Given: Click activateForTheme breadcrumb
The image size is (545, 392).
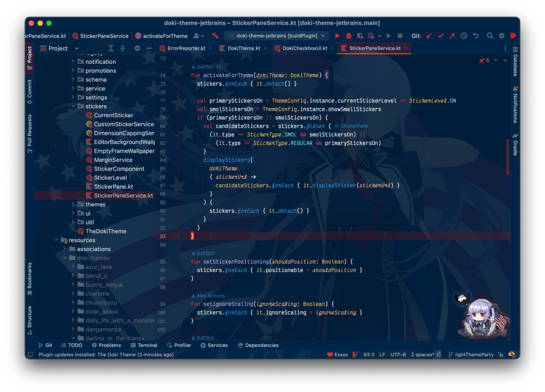Looking at the screenshot, I should [x=162, y=36].
